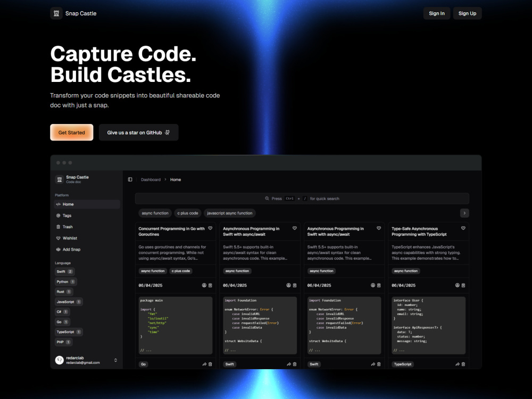The height and width of the screenshot is (399, 532).
Task: Expand the redarclab account menu chevrons
Action: click(115, 360)
